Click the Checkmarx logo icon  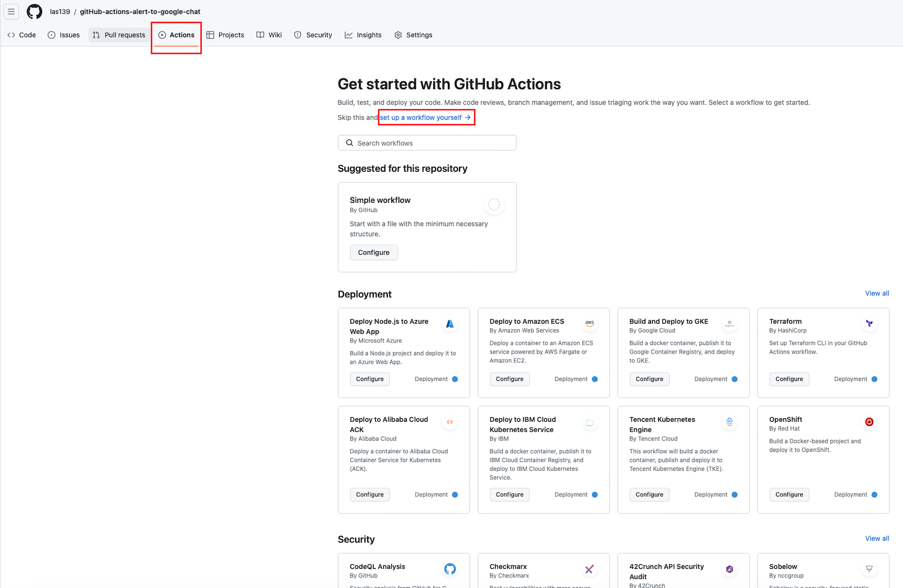pos(590,569)
